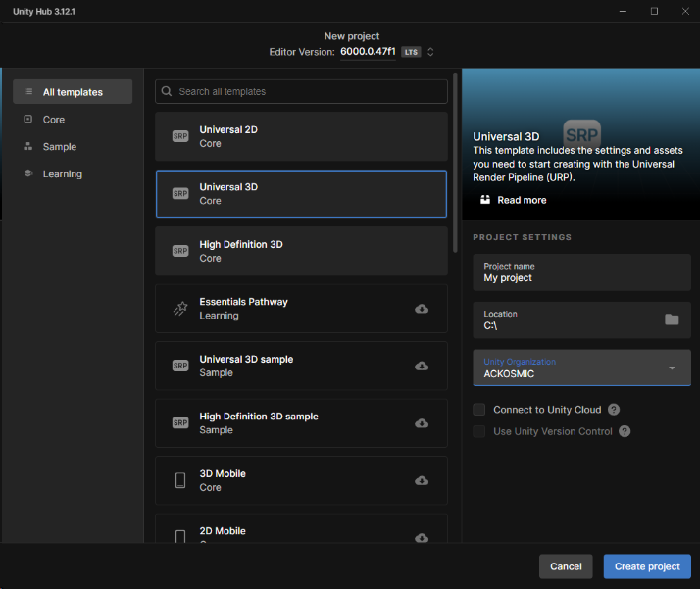Click the search magnifier icon

pos(167,91)
